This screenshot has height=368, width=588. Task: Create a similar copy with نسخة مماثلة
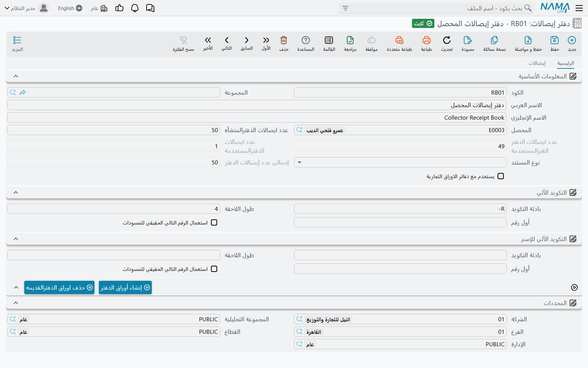point(494,43)
